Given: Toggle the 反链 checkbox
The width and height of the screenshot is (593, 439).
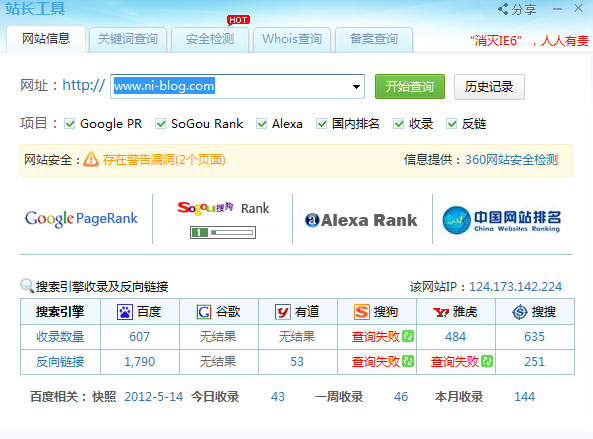Looking at the screenshot, I should (x=452, y=124).
